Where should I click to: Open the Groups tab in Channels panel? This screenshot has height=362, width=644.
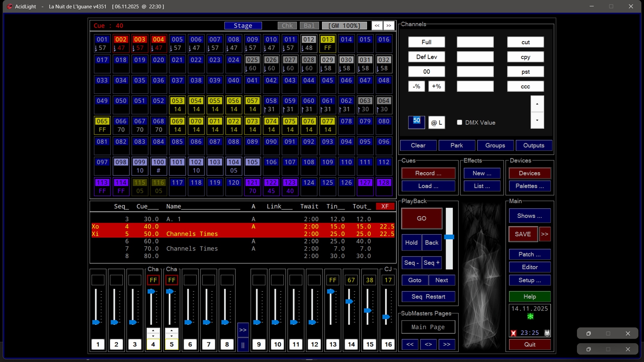[x=495, y=145]
